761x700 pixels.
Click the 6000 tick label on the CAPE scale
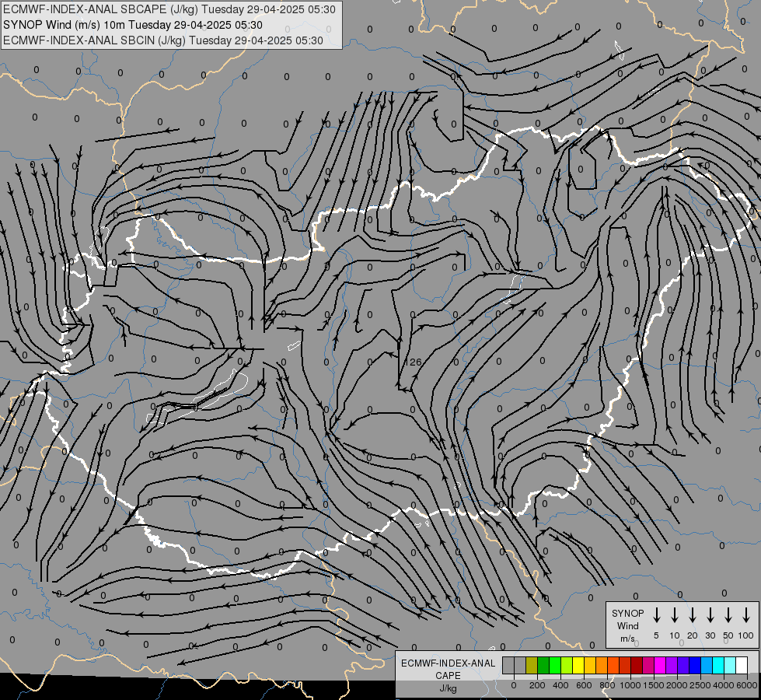(x=747, y=685)
